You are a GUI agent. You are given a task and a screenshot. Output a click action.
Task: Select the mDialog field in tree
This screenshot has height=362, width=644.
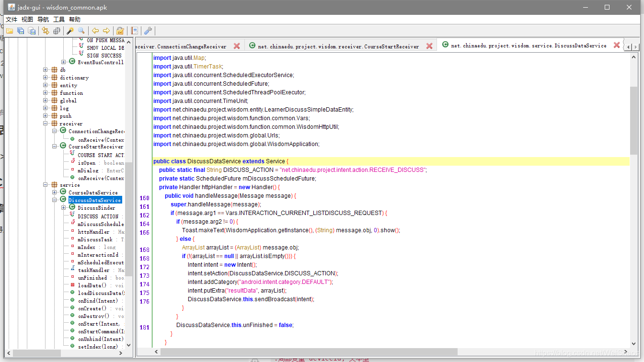[x=101, y=170]
